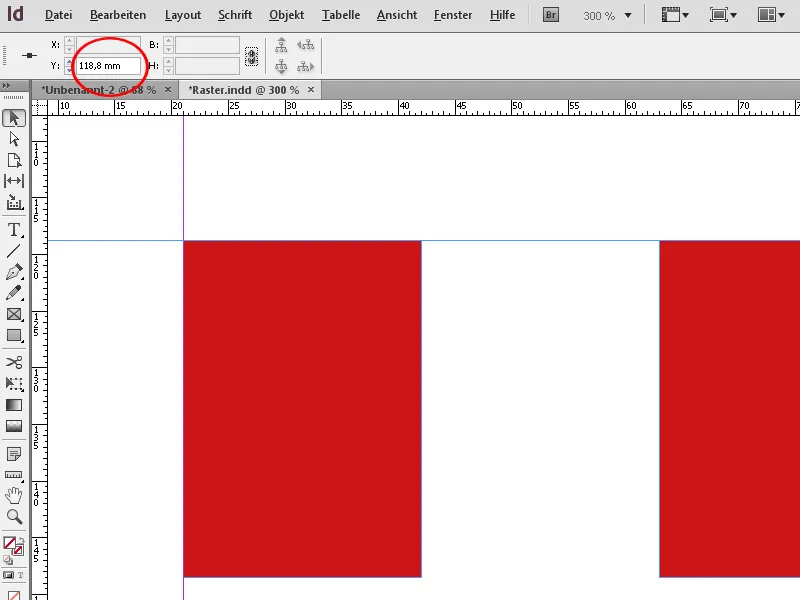The image size is (800, 600).
Task: Open the Screen Mode dropdown
Action: (723, 15)
